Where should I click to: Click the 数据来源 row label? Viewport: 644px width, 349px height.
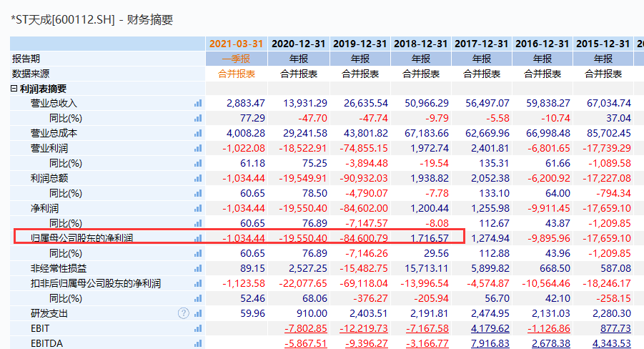click(31, 74)
